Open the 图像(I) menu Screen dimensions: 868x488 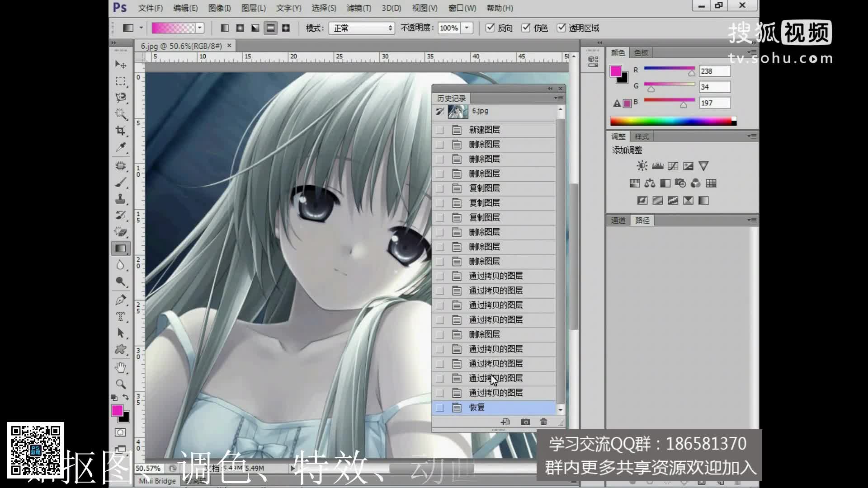[x=220, y=8]
